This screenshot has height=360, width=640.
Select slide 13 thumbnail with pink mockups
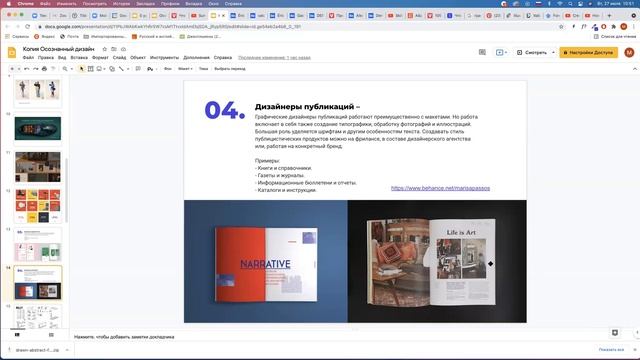(38, 244)
